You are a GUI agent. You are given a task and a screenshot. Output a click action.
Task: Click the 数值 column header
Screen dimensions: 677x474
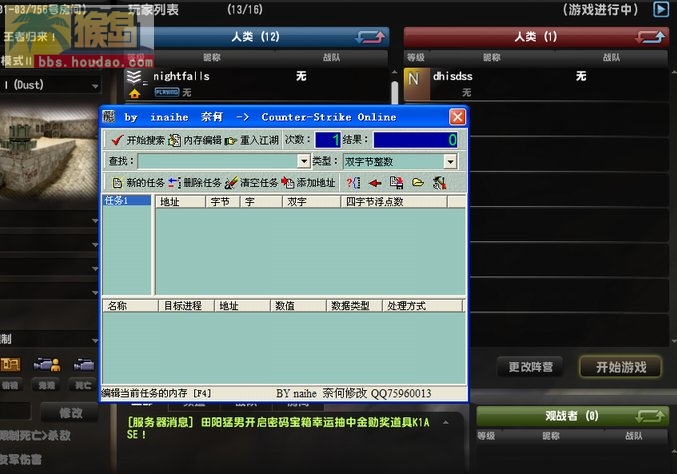click(298, 306)
